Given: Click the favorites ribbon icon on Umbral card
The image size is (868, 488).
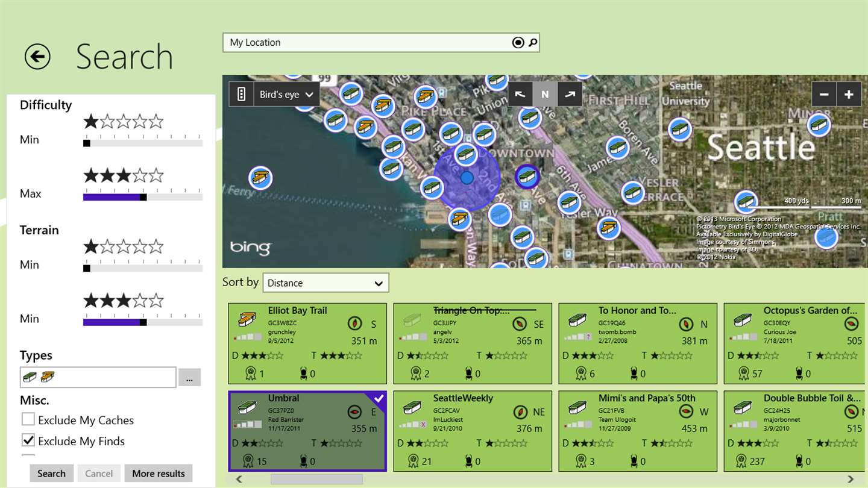Looking at the screenshot, I should [x=248, y=461].
